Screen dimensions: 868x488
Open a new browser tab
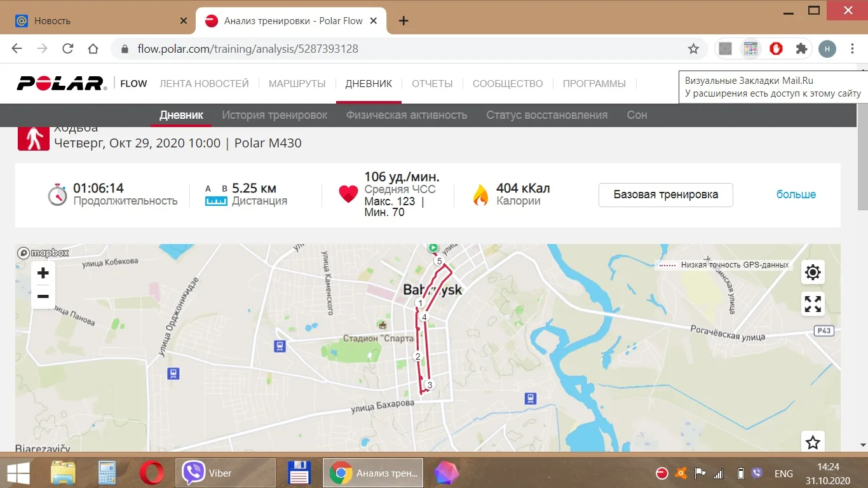pyautogui.click(x=403, y=20)
